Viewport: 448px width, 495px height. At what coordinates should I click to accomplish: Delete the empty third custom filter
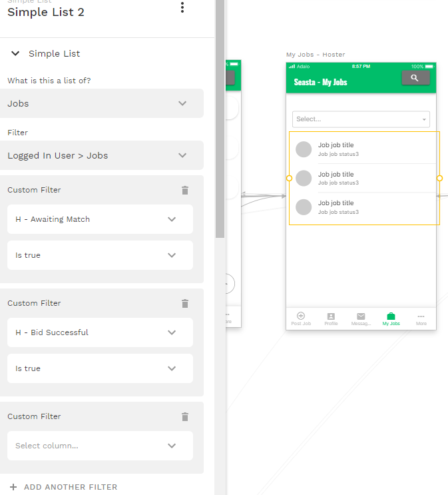pyautogui.click(x=185, y=416)
